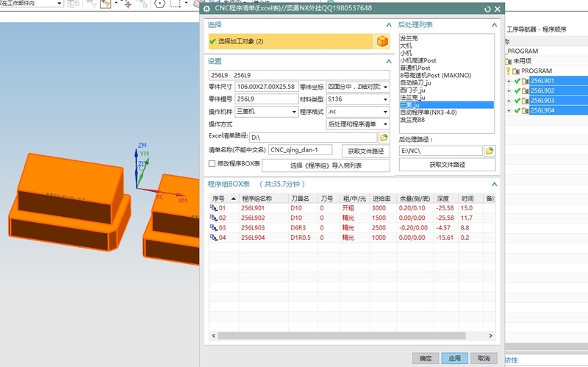
Task: Browse for the Excel list path folder
Action: click(x=384, y=138)
